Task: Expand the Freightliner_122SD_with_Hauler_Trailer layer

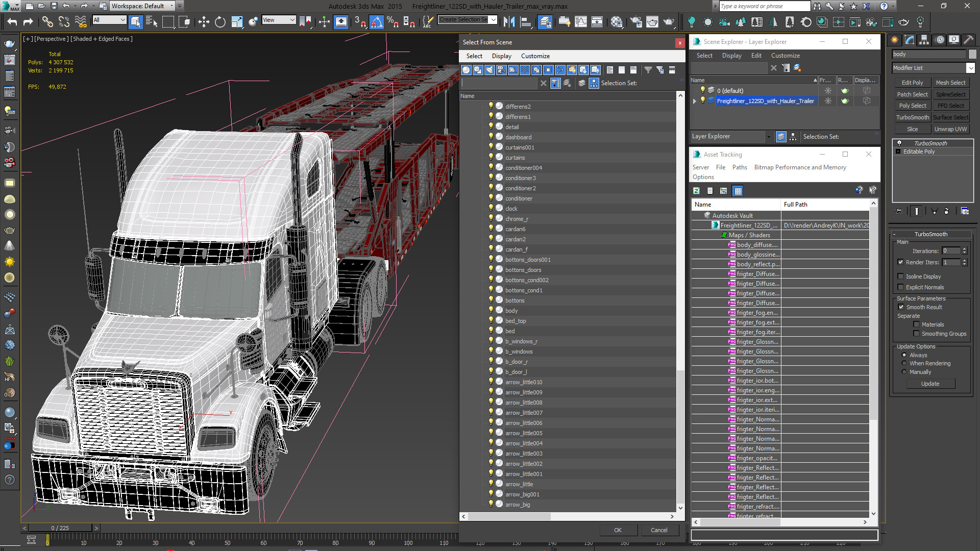Action: 694,101
